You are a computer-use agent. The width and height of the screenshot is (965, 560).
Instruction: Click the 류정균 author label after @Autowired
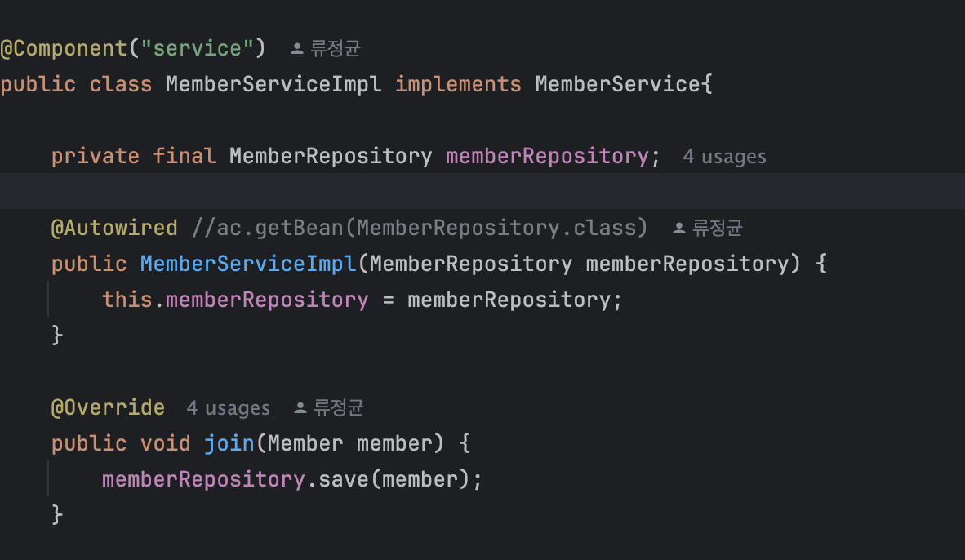tap(718, 229)
